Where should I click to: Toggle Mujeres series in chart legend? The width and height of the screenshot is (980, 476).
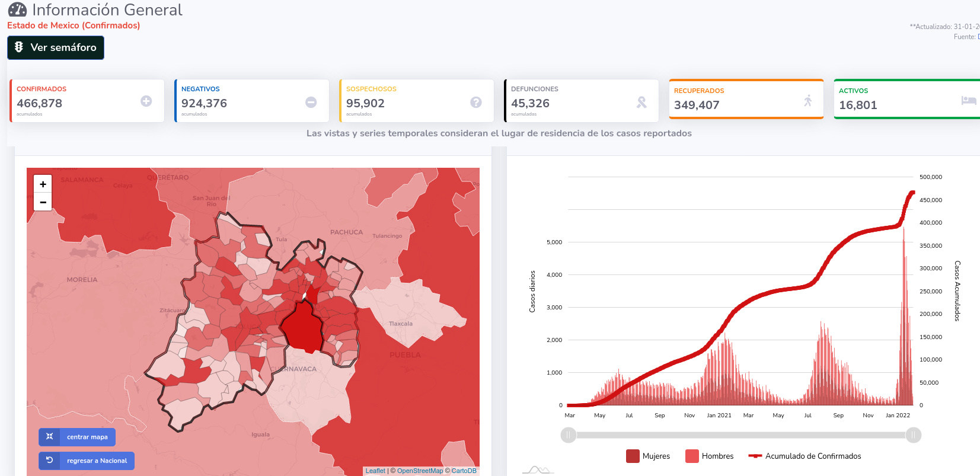point(648,456)
